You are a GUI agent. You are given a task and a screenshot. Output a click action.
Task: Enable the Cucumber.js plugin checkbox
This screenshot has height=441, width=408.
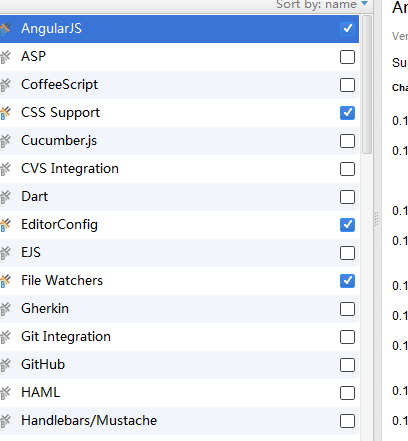pos(347,141)
